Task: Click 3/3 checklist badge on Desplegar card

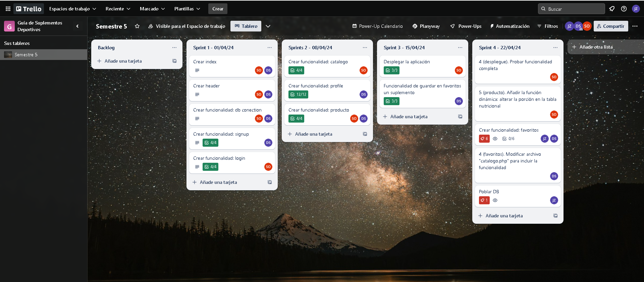Action: 391,70
